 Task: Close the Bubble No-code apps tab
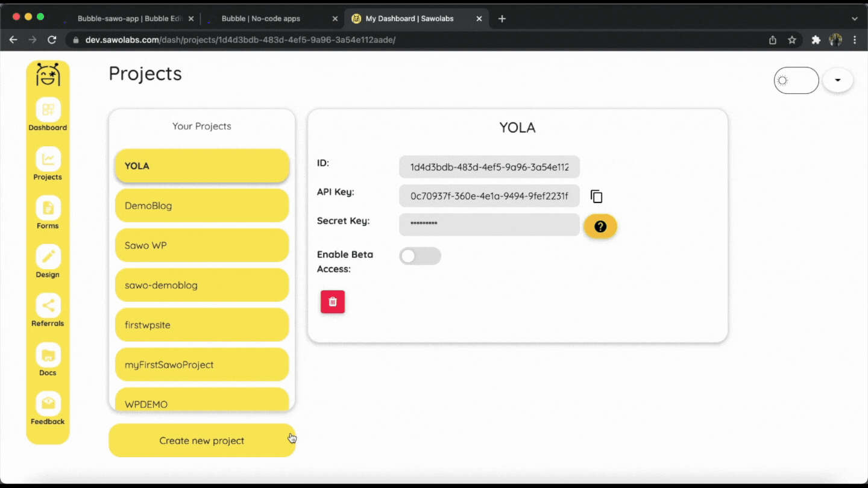point(335,19)
